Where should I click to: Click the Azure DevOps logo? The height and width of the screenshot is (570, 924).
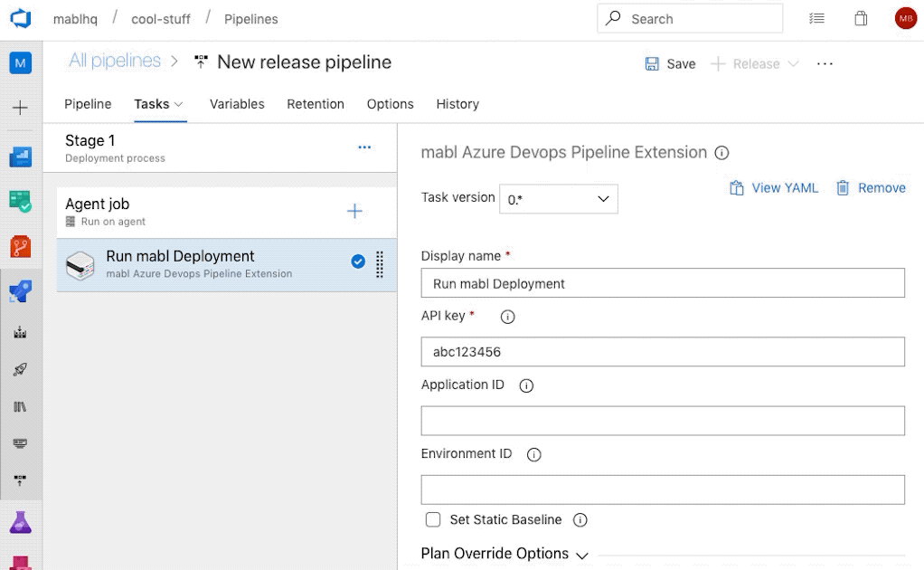pos(20,18)
